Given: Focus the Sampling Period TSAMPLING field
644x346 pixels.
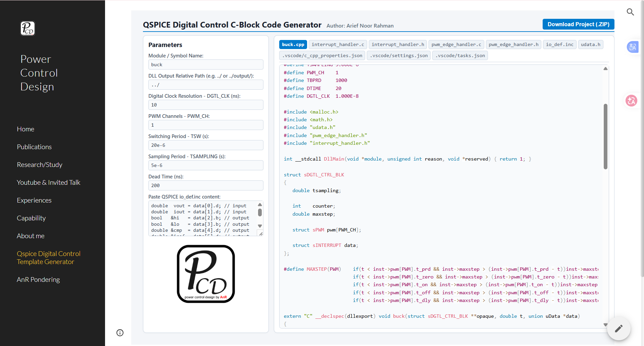Looking at the screenshot, I should pos(206,165).
